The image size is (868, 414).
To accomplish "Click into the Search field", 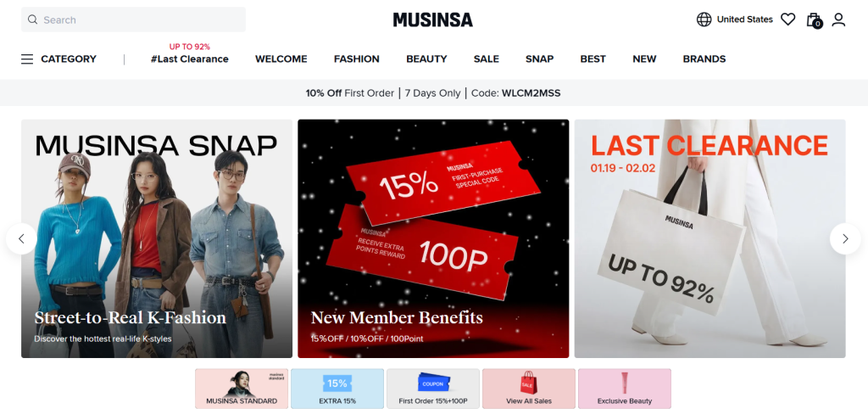I will tap(133, 20).
